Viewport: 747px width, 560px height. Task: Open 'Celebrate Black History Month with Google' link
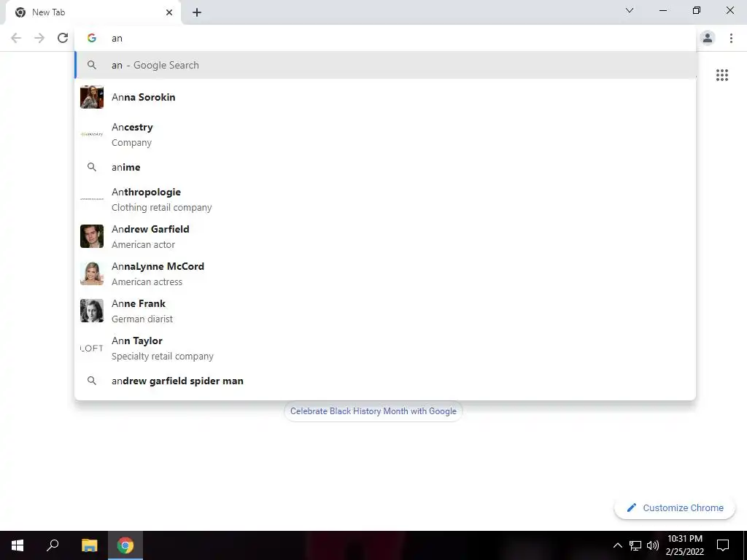pyautogui.click(x=373, y=411)
